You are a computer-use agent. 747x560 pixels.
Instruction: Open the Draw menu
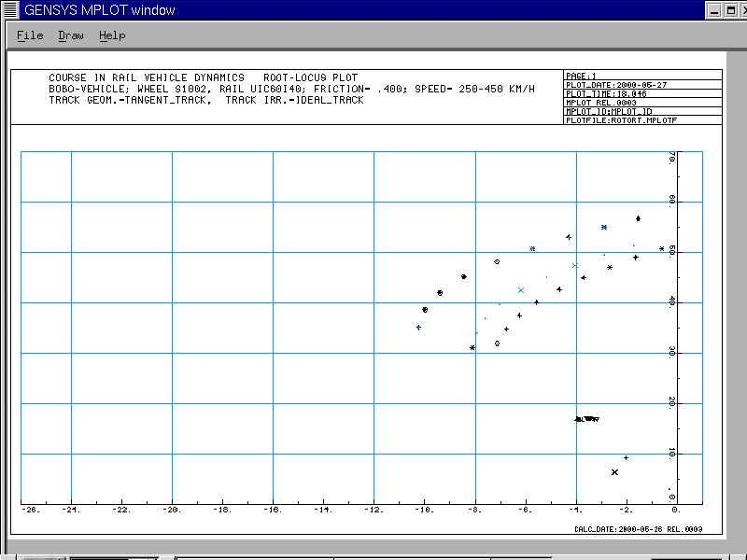point(71,35)
